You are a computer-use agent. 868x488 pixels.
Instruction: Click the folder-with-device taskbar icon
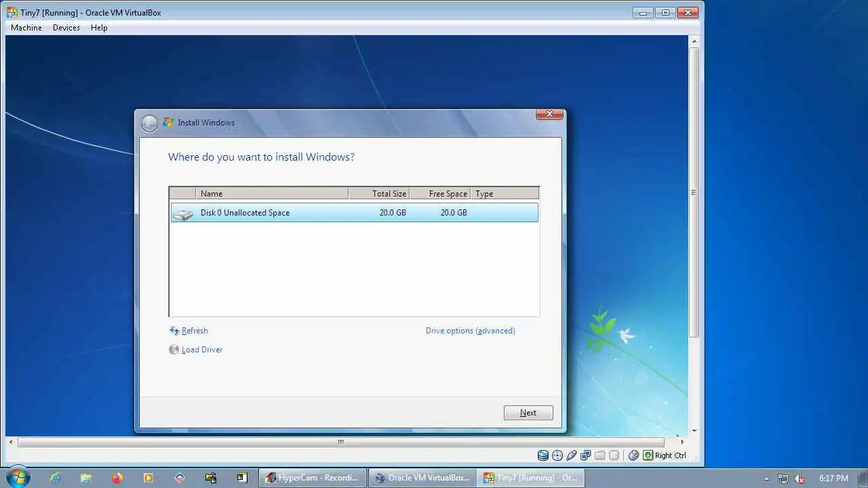click(211, 478)
